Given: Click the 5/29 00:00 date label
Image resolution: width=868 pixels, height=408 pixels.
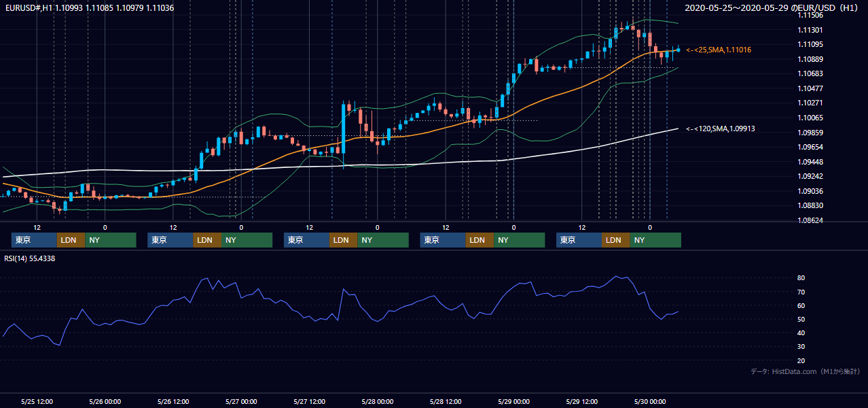Looking at the screenshot, I should click(x=513, y=401).
